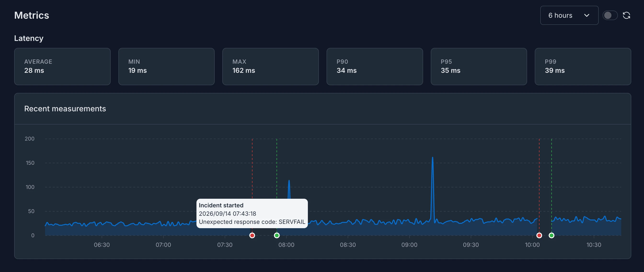The image size is (644, 272).
Task: Select the AVERAGE 28 ms latency card
Action: [x=62, y=66]
